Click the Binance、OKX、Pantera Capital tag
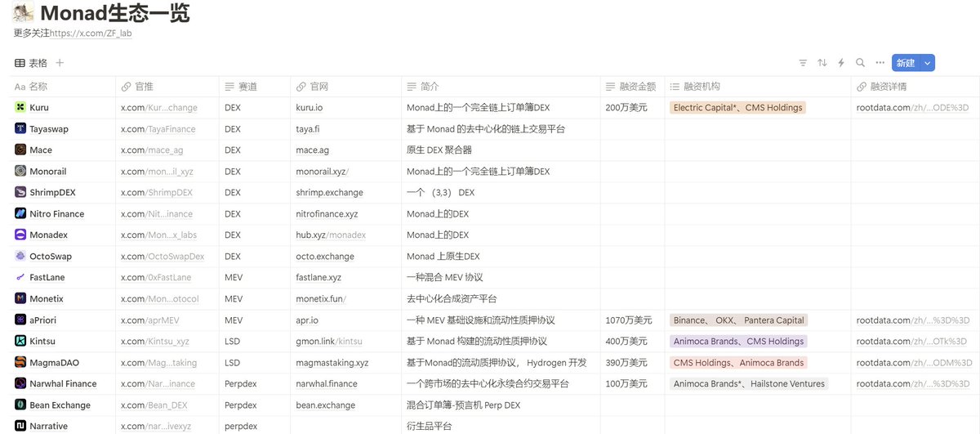The image size is (980, 434). 739,320
